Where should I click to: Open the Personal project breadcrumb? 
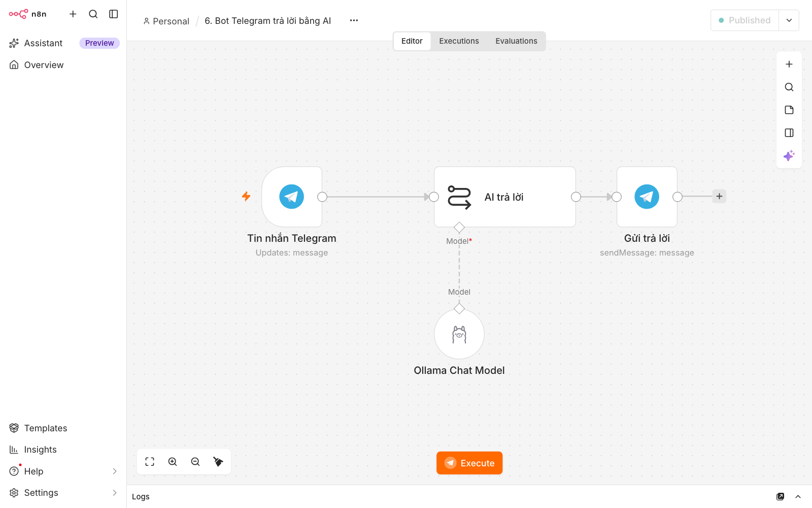166,21
